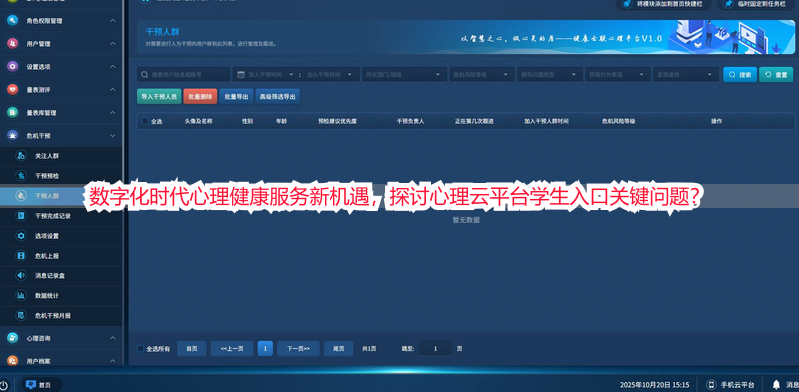Click the 干预预检 submenu icon
799x392 pixels.
(21, 176)
